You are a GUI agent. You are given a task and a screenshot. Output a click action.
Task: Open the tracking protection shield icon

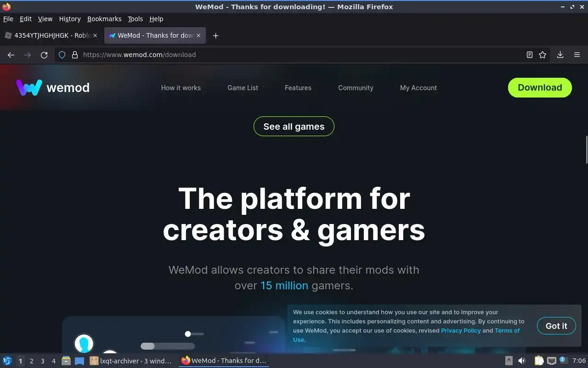pos(62,55)
